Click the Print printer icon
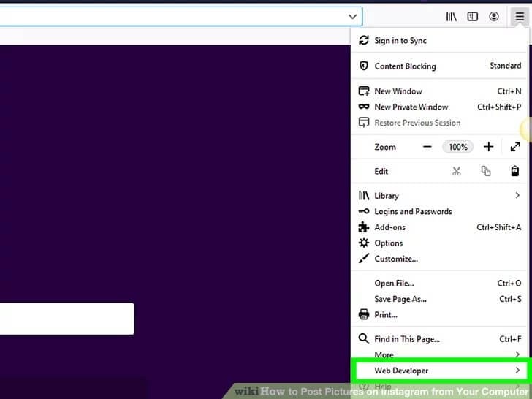The width and height of the screenshot is (532, 399). click(x=364, y=314)
